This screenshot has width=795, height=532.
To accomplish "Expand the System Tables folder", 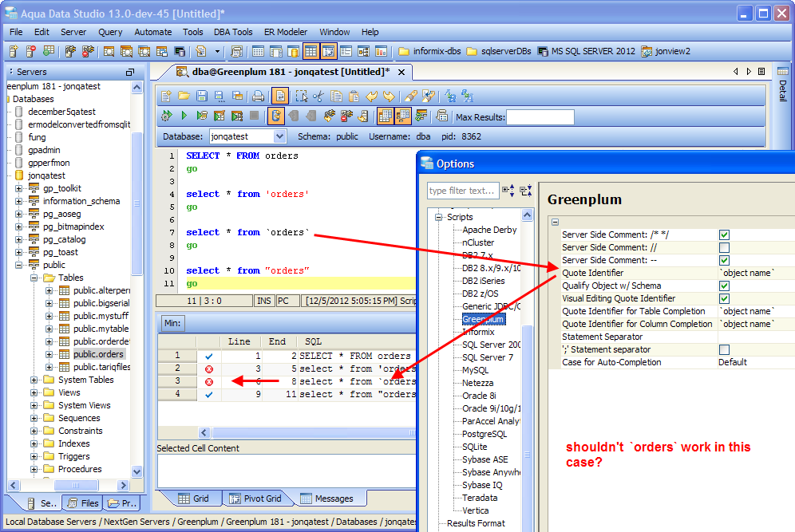I will pyautogui.click(x=34, y=380).
